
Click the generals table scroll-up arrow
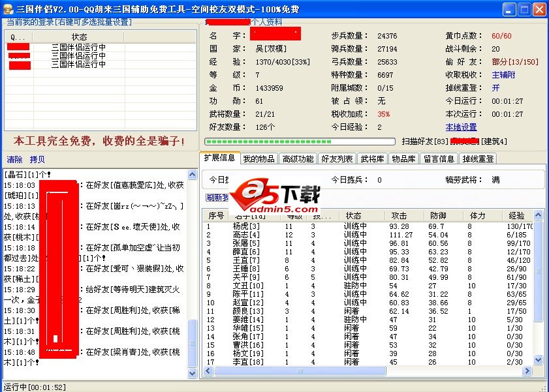tap(538, 215)
